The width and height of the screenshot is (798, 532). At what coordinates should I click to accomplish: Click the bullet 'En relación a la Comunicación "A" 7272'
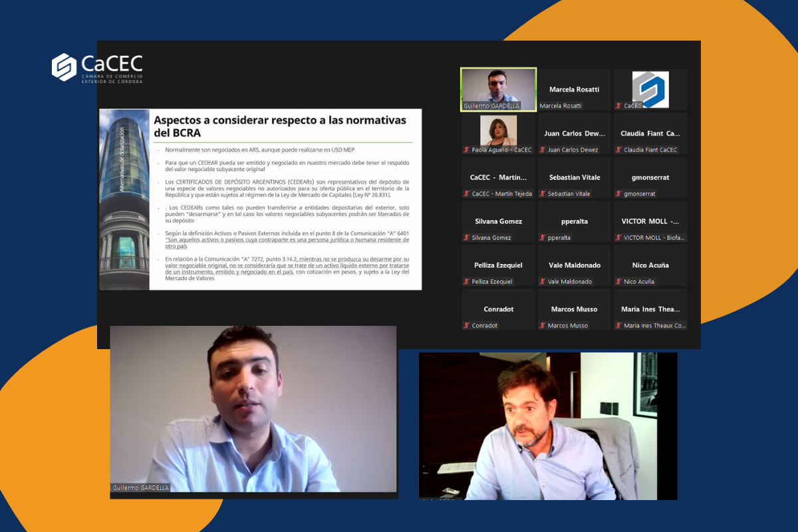(287, 268)
